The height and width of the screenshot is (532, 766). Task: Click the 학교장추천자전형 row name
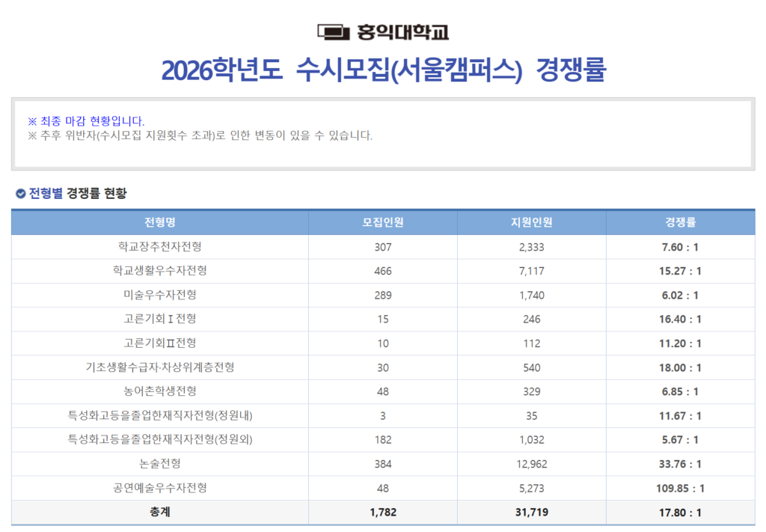pyautogui.click(x=160, y=247)
